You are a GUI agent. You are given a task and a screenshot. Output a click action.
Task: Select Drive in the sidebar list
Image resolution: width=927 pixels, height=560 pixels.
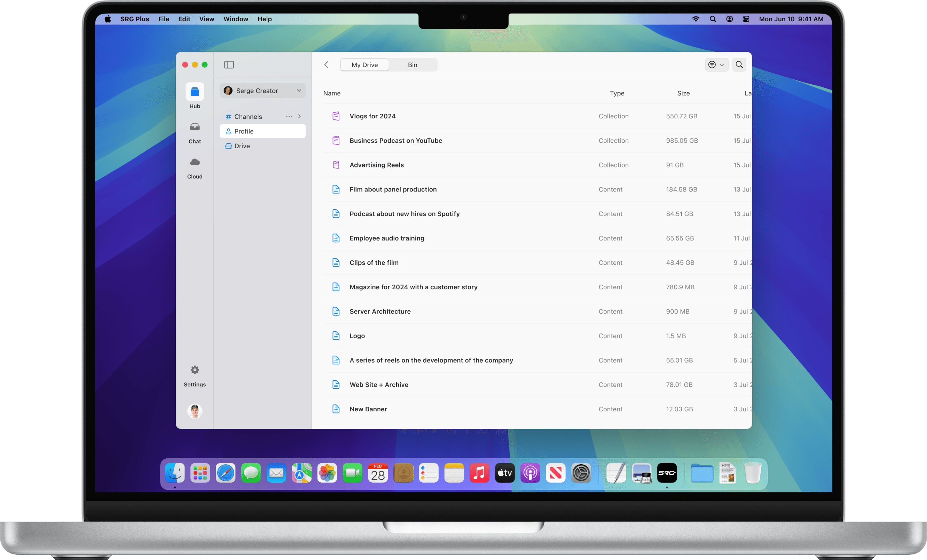[x=242, y=146]
